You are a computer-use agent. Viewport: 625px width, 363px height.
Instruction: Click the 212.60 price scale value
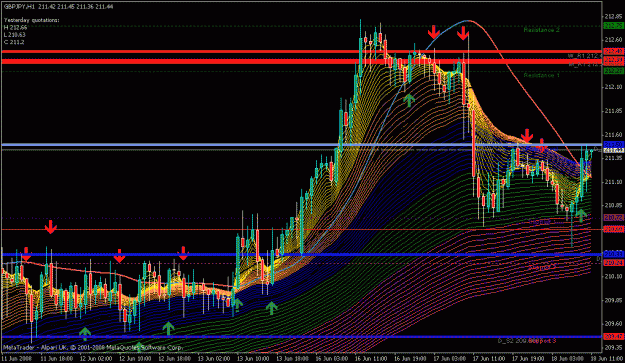pos(614,39)
